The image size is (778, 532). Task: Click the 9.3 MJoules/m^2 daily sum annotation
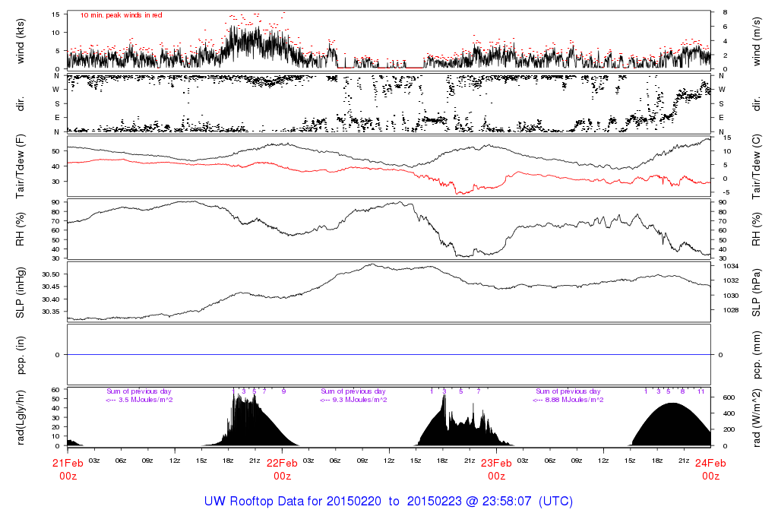(353, 400)
